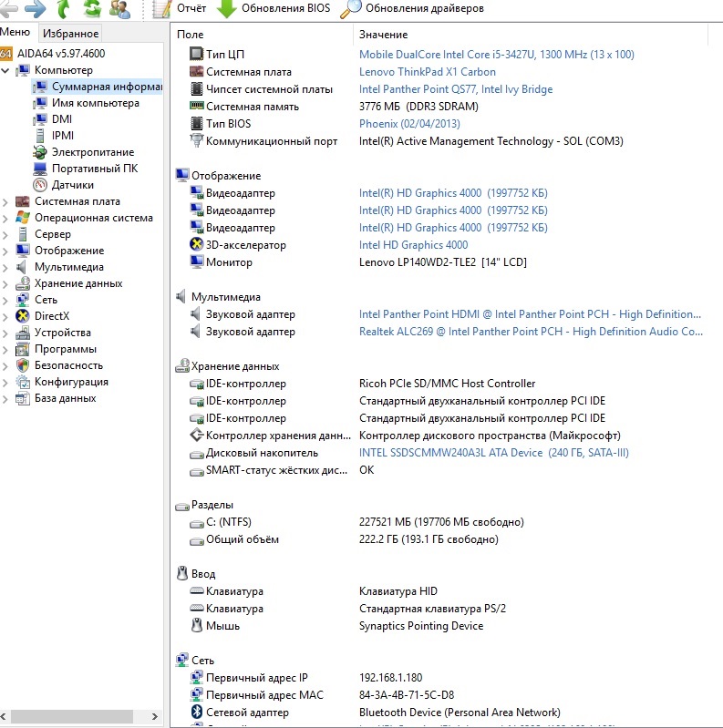Select the 84-3A-4B-71-5C-D8 MAC value
723x728 pixels.
tap(407, 695)
